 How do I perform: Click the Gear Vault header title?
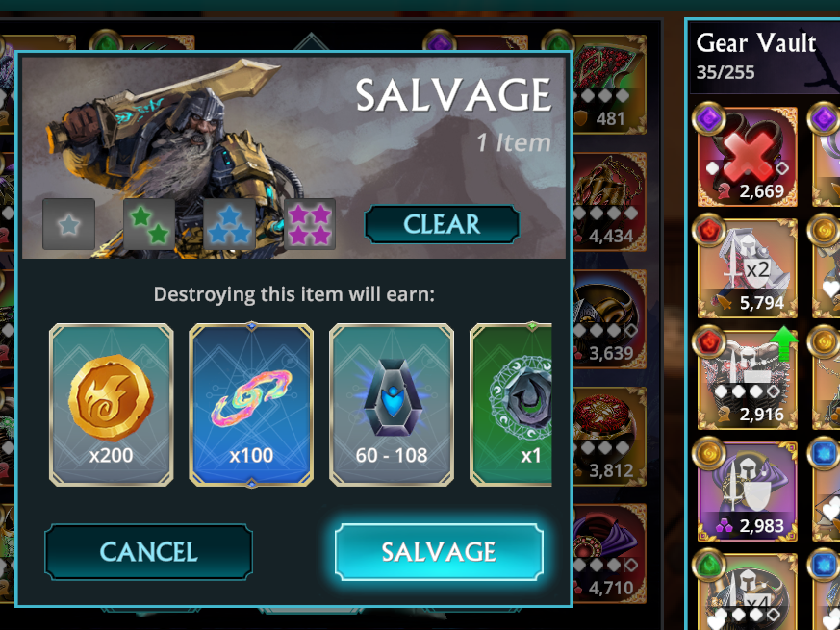click(x=756, y=43)
